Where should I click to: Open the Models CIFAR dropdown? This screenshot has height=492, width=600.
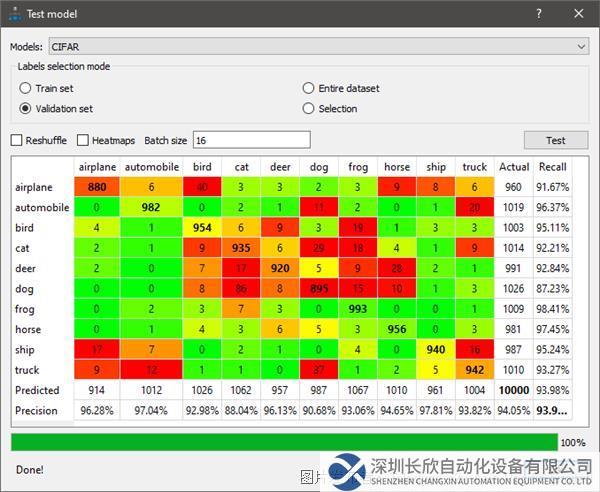coord(318,46)
